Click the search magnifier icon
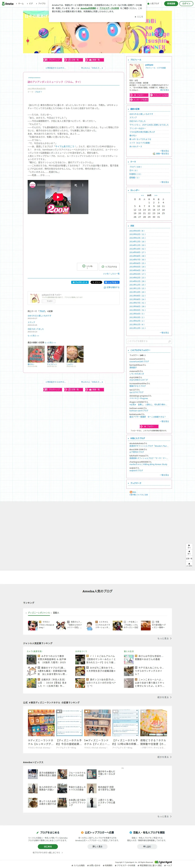The width and height of the screenshot is (195, 868). click(x=169, y=341)
